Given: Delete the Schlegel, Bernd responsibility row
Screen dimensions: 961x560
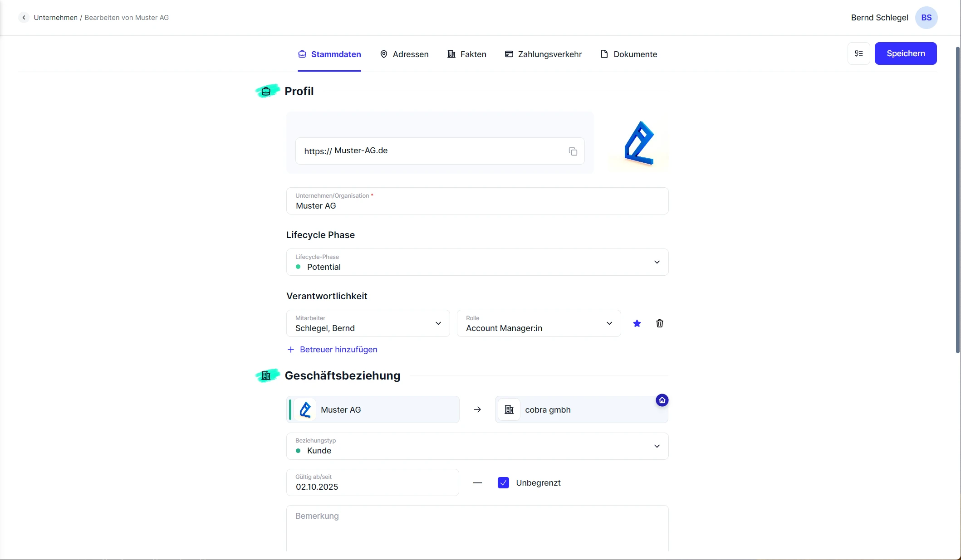Looking at the screenshot, I should (659, 323).
